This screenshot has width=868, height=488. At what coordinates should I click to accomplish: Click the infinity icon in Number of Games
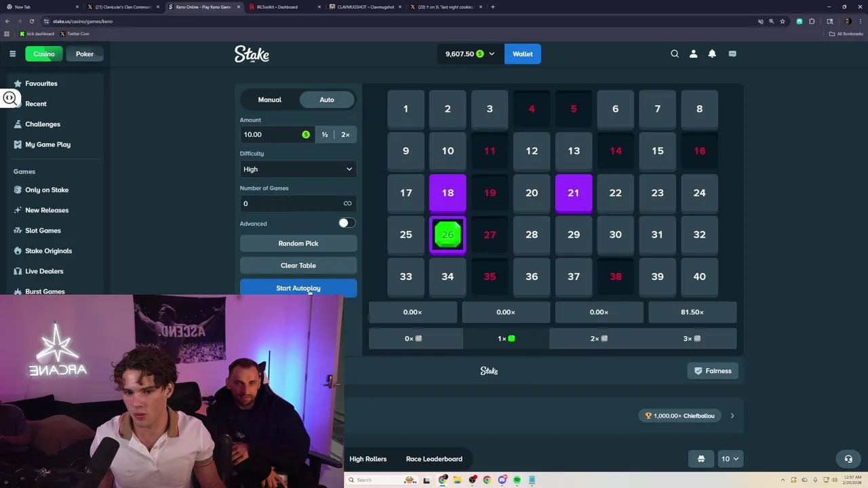(x=347, y=203)
